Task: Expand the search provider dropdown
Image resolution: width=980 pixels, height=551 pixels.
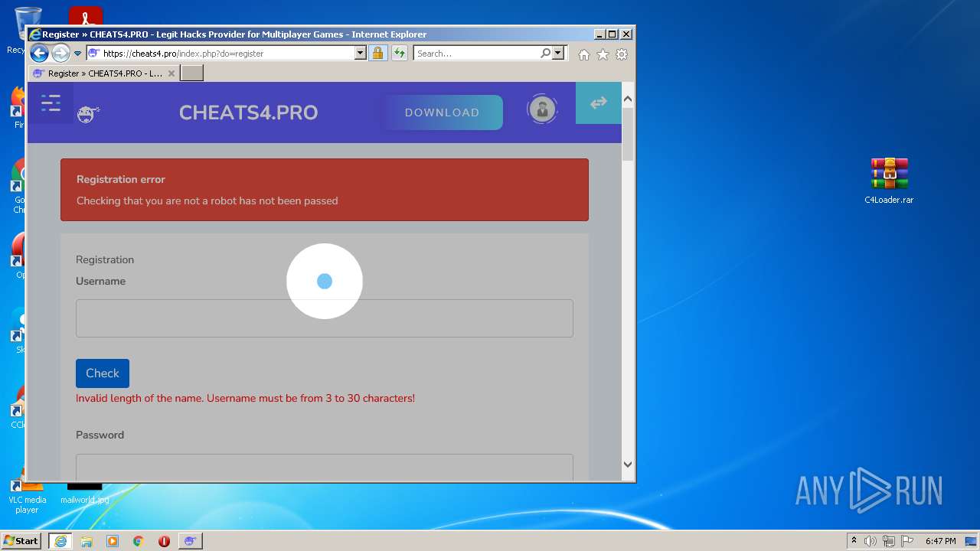Action: point(558,54)
